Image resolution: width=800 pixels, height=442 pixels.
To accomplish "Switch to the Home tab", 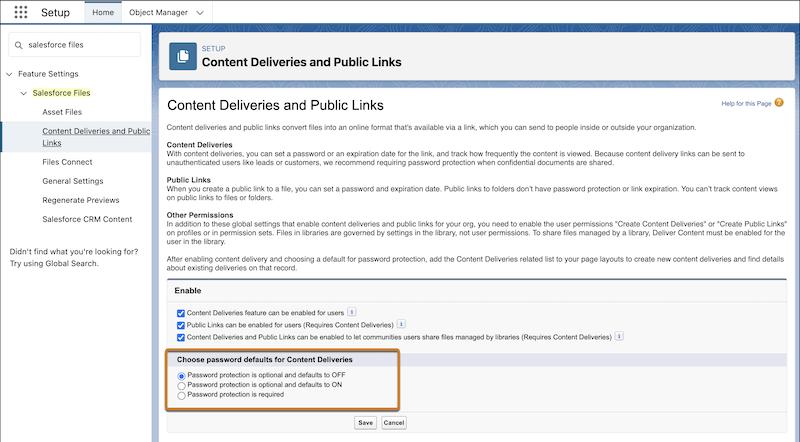I will coord(102,13).
